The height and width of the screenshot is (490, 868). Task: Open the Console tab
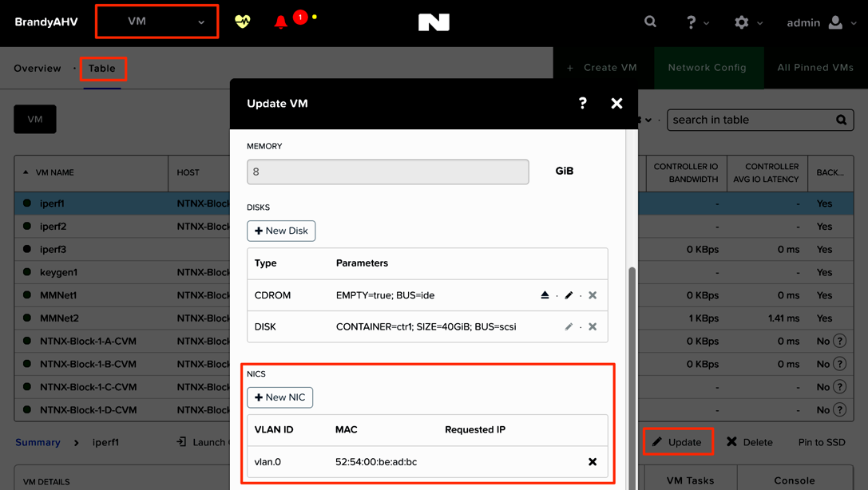[795, 480]
